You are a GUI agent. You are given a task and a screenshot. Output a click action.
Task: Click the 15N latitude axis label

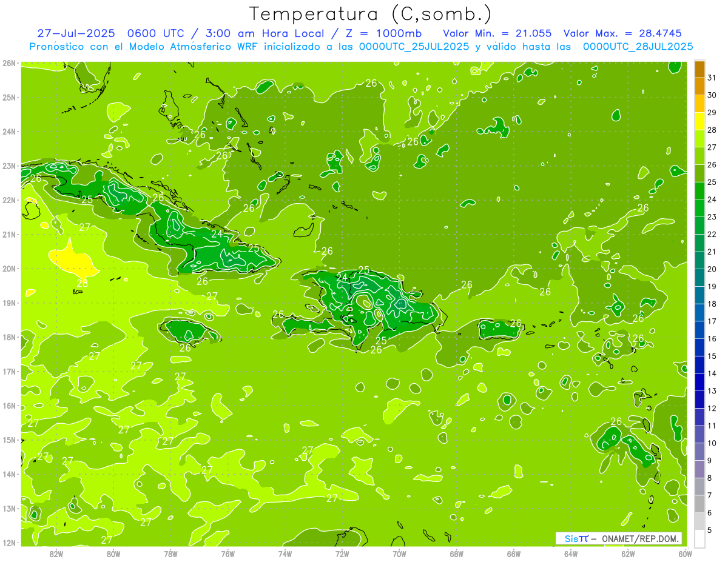pyautogui.click(x=8, y=440)
